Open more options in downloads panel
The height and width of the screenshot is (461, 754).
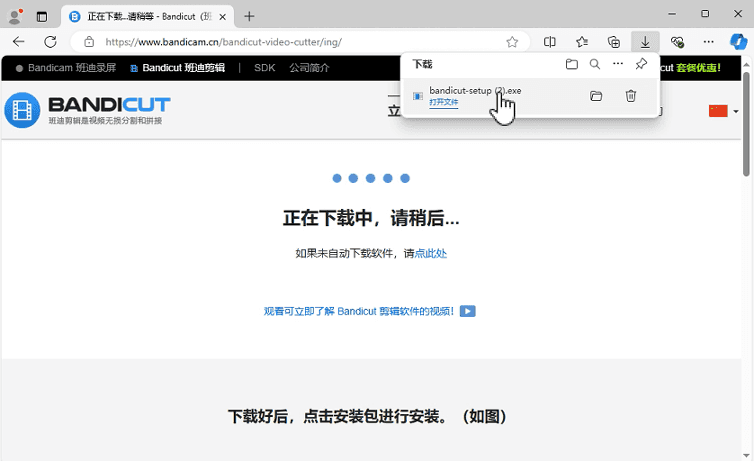pos(618,63)
